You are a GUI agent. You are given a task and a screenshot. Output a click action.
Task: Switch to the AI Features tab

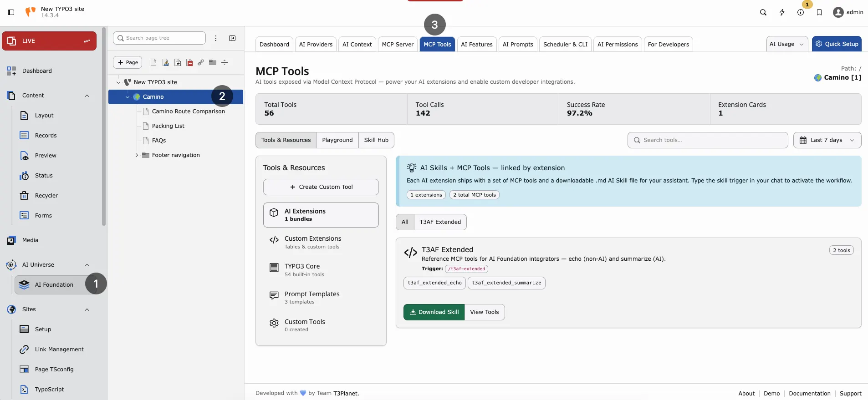tap(477, 44)
